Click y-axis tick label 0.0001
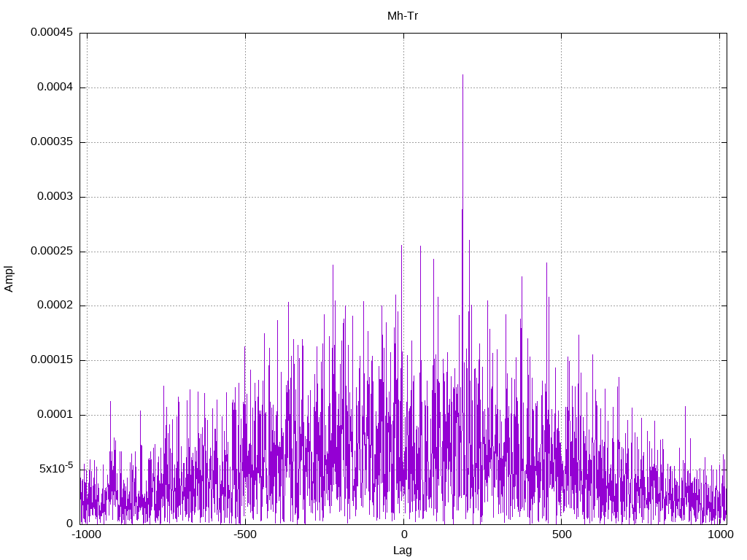747x560 pixels. (x=55, y=414)
